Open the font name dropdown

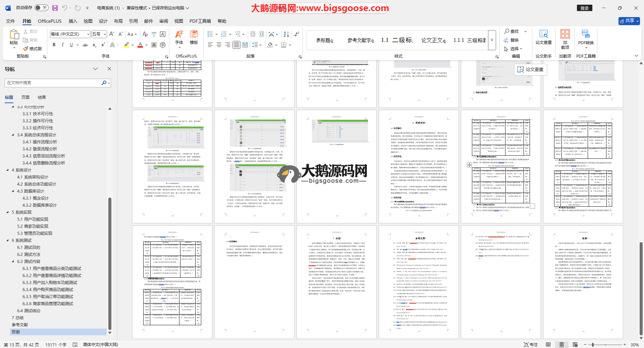point(89,34)
